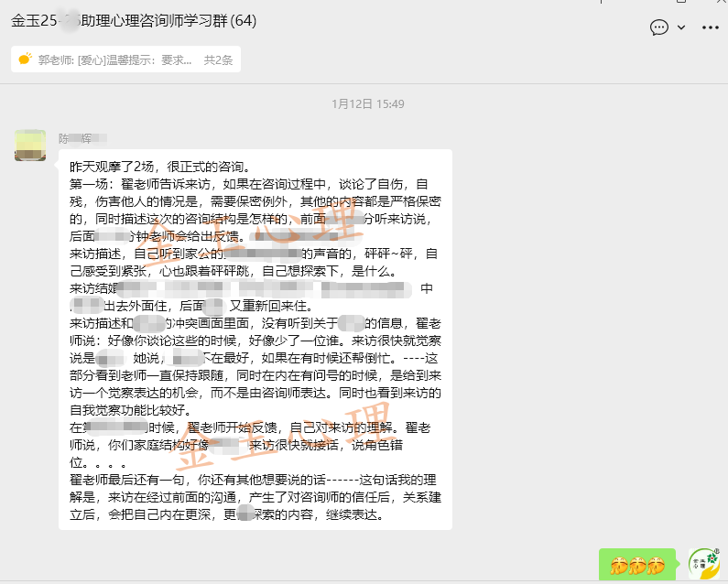Expand the chevron beside the speech-bubble icon
The image size is (728, 584).
point(681,27)
